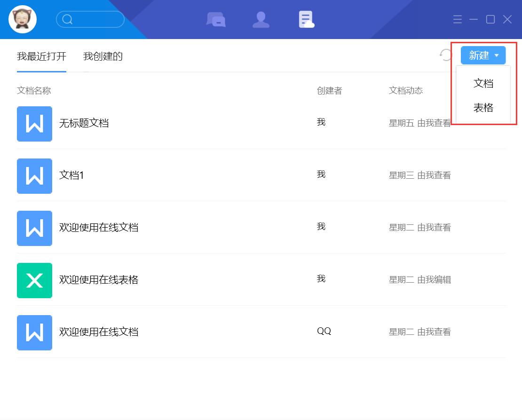Click the user profile avatar
Viewport: 522px width, 420px height.
coord(23,19)
